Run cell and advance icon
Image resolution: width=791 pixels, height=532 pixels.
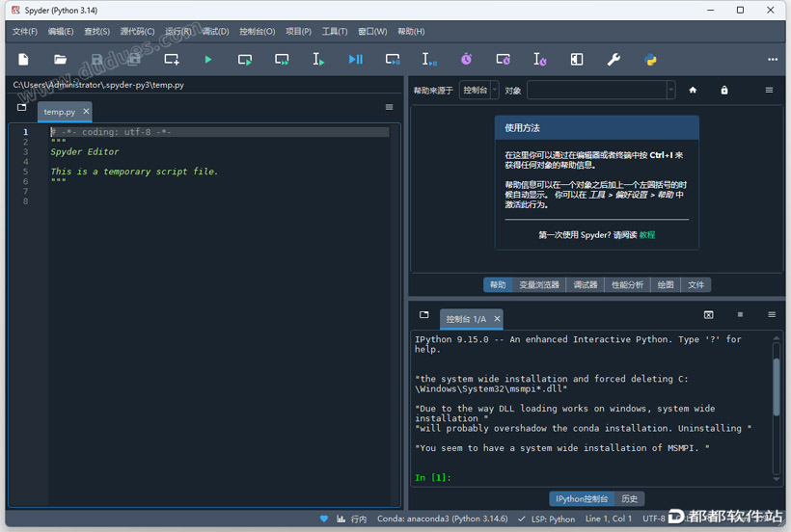pyautogui.click(x=282, y=60)
